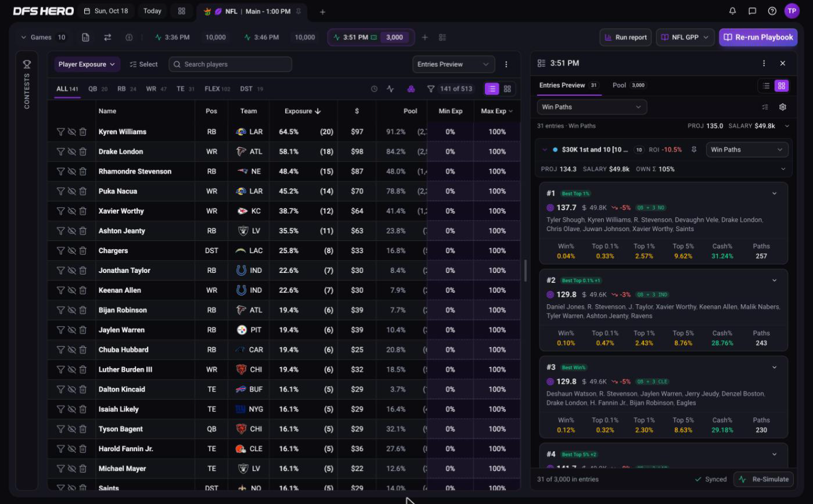
Task: Click the purple stacks icon above table
Action: pyautogui.click(x=411, y=89)
